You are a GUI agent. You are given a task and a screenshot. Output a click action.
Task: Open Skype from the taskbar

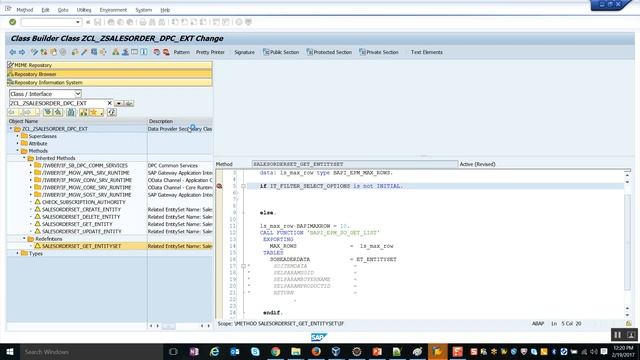(x=255, y=351)
